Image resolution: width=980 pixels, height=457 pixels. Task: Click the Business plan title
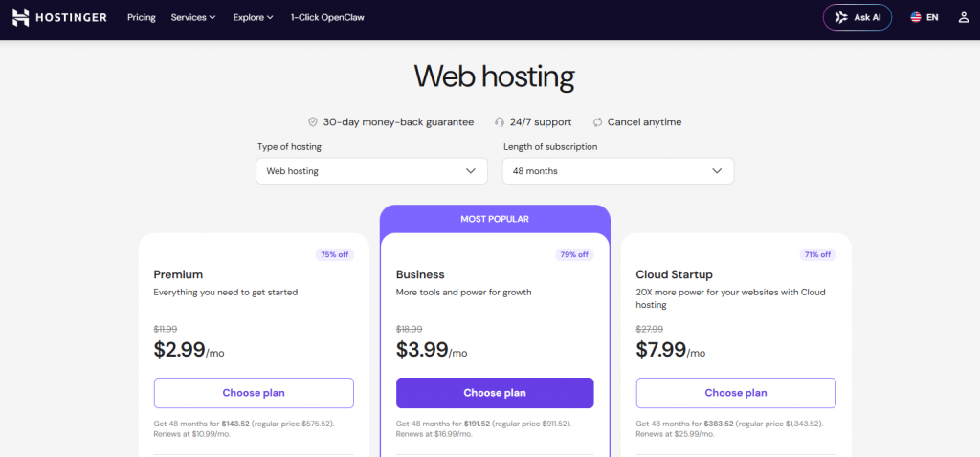tap(421, 274)
